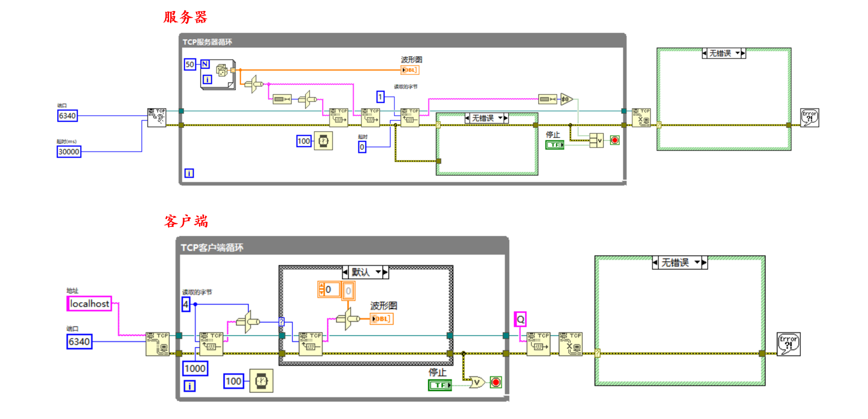Click the server loop's Wait (ms) watch icon
This screenshot has height=419, width=868.
[324, 141]
